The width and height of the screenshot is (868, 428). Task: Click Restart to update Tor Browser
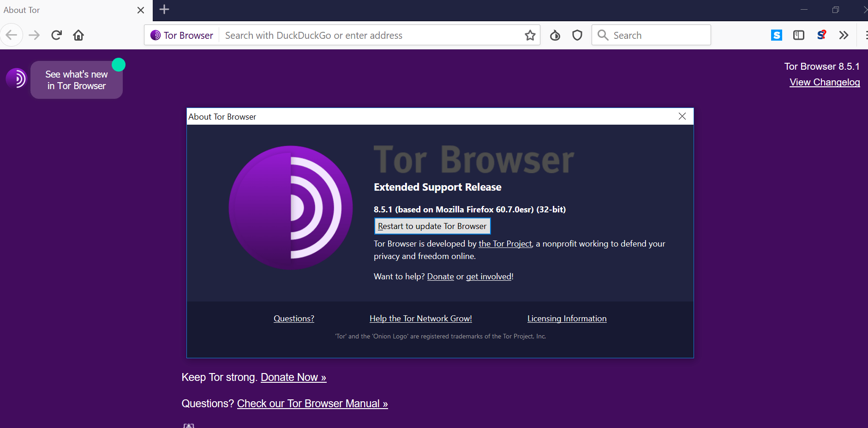click(x=432, y=226)
